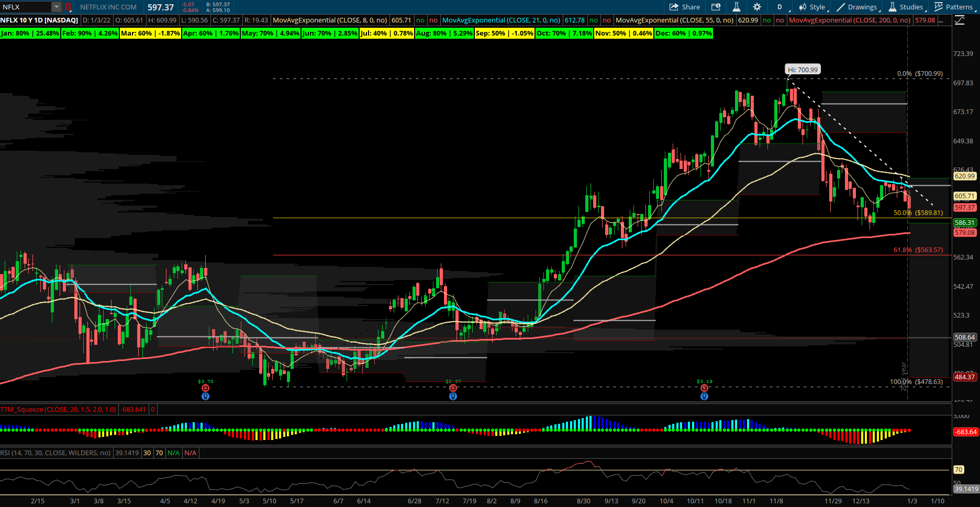This screenshot has height=507, width=980.
Task: Click the blue lightbulb icon under July earnings
Action: 453,396
